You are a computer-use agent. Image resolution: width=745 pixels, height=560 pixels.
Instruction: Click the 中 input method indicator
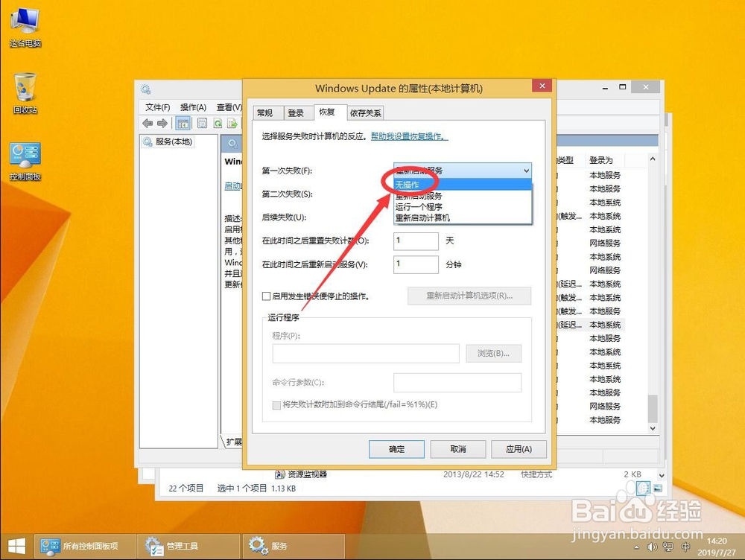[685, 547]
